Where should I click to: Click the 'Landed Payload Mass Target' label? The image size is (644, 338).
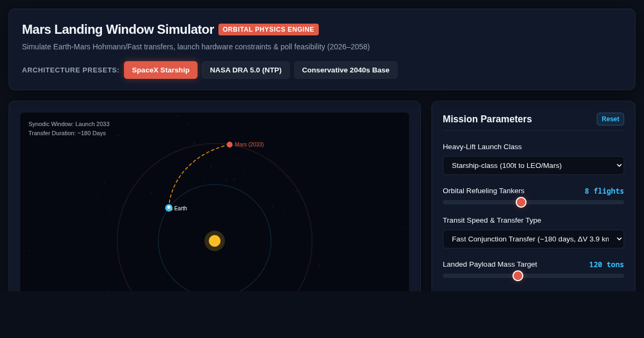point(490,264)
